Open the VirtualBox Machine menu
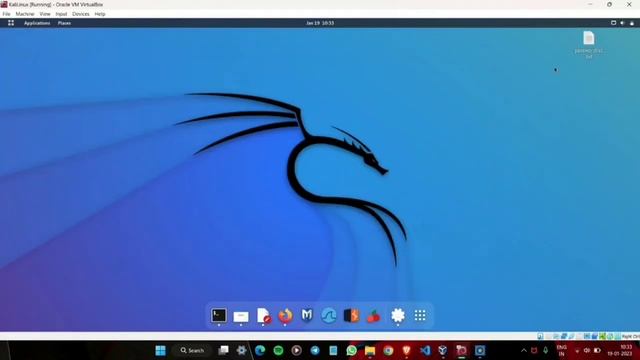Image resolution: width=640 pixels, height=360 pixels. click(25, 14)
